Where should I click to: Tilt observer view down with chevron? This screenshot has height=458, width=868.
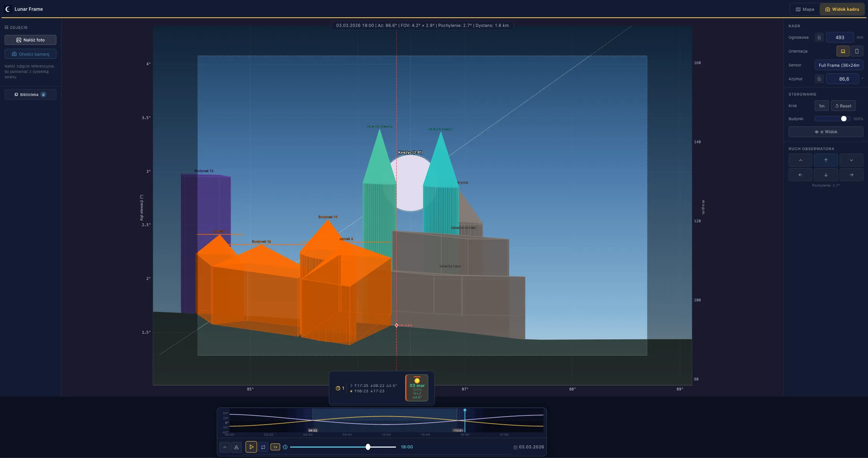click(851, 160)
